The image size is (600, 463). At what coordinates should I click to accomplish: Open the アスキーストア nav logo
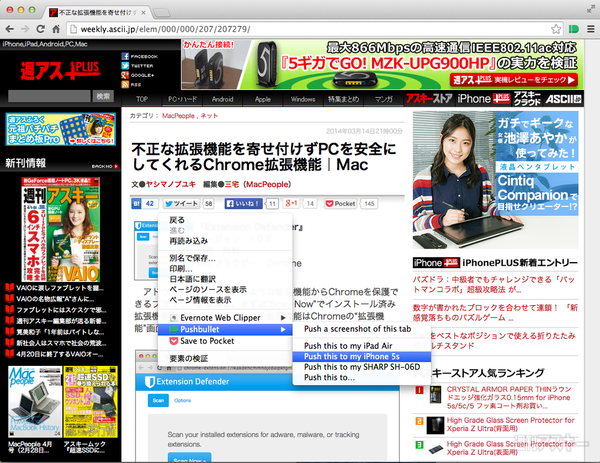point(429,99)
